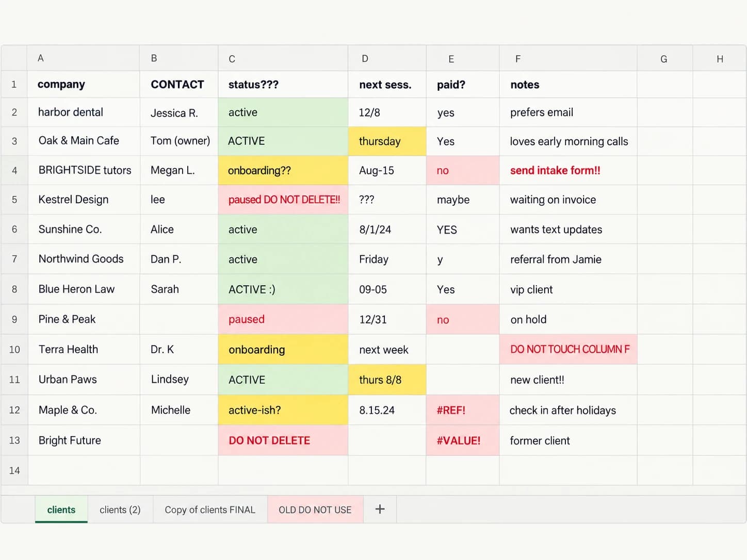Click the 'Dr. K' contact cell

pyautogui.click(x=179, y=349)
